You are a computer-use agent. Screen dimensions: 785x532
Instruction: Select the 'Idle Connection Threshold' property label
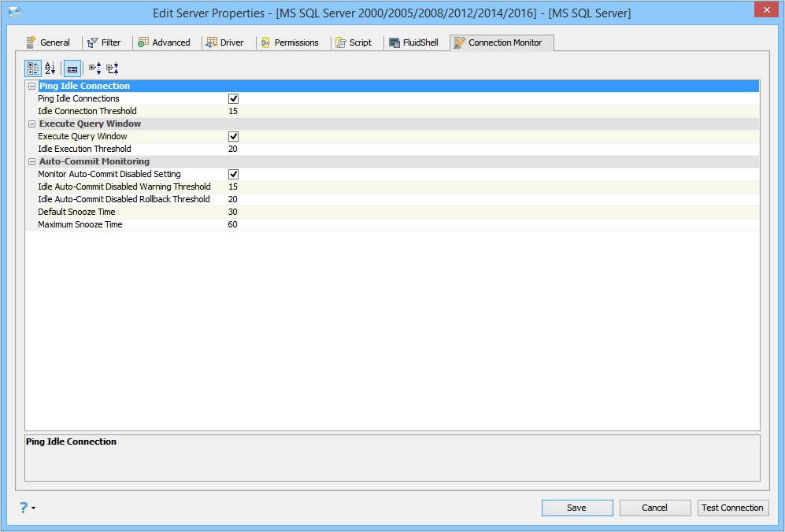click(x=87, y=111)
